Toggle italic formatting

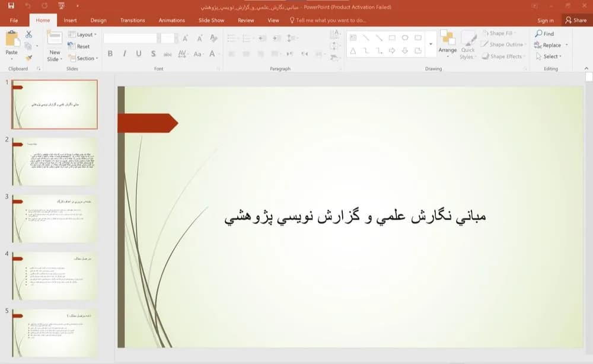[125, 54]
